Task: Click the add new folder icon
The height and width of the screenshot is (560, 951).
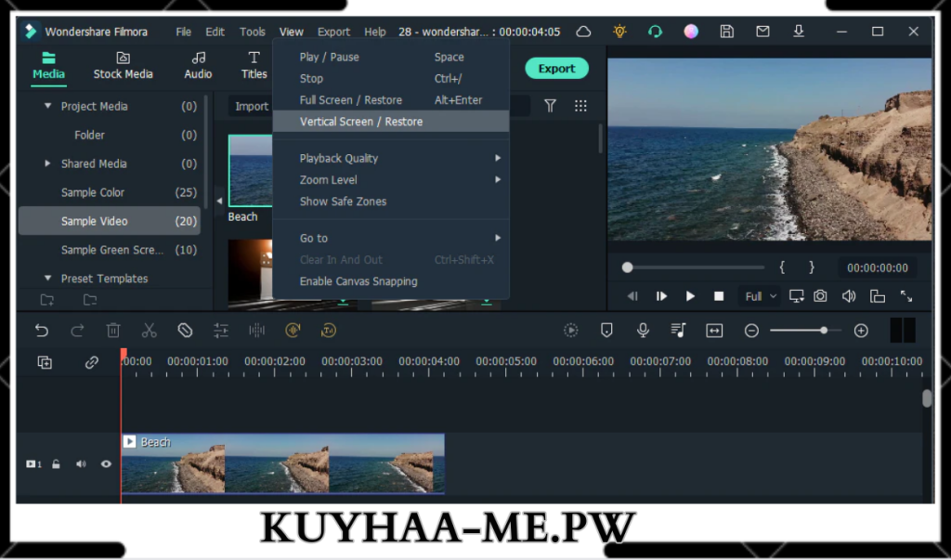Action: tap(46, 300)
